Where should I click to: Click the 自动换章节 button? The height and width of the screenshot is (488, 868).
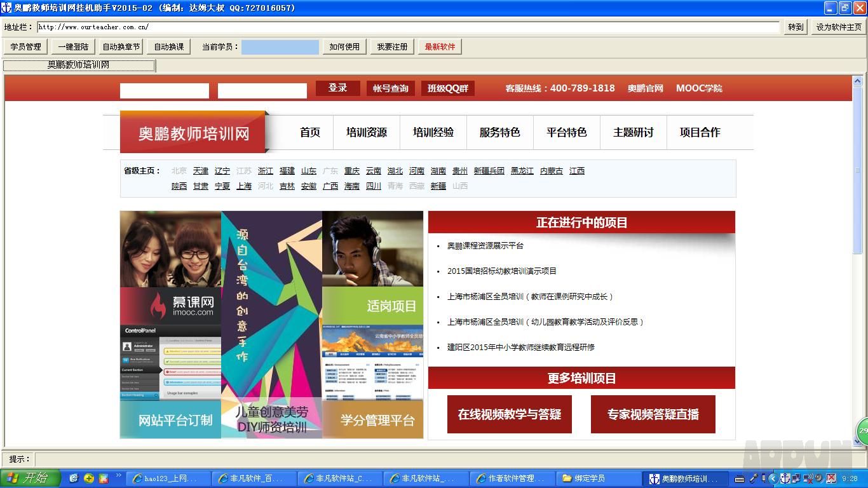point(121,46)
